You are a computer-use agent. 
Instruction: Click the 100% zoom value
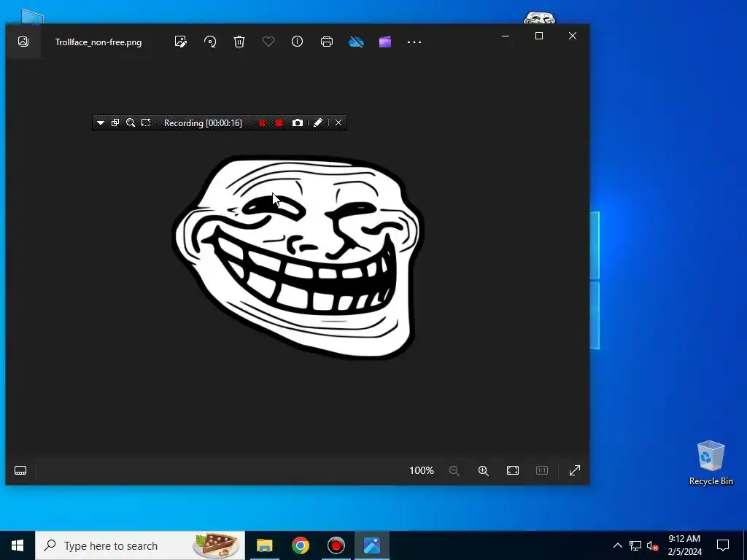pos(422,470)
